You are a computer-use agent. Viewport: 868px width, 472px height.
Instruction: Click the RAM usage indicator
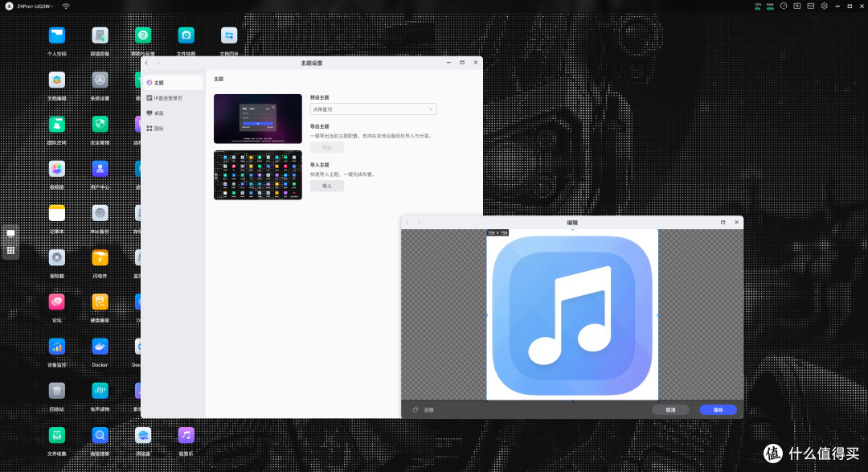click(770, 6)
